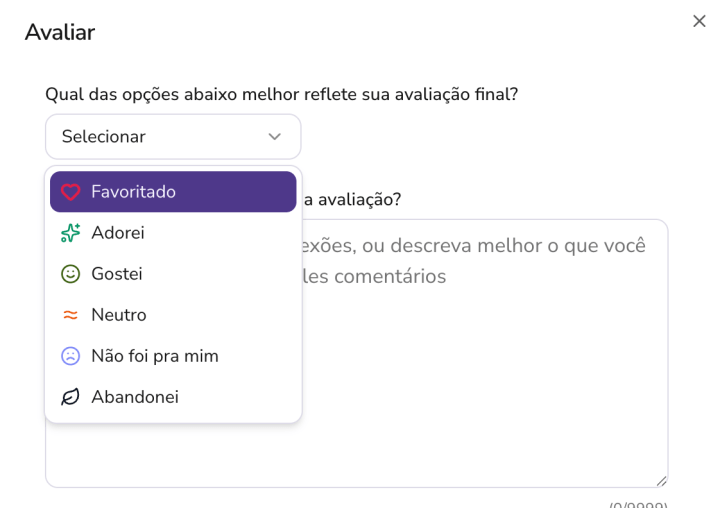720x508 pixels.
Task: Select Adorei from the rating list
Action: coord(118,233)
